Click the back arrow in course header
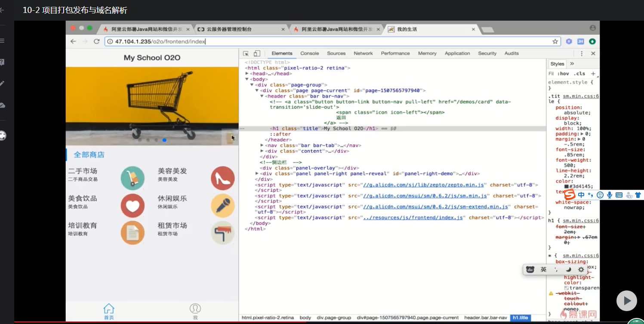 coord(2,10)
